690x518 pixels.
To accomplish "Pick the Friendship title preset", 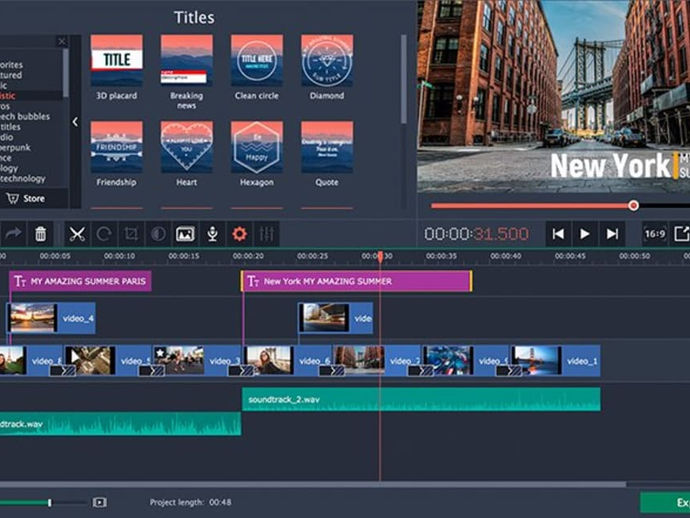I will point(117,147).
